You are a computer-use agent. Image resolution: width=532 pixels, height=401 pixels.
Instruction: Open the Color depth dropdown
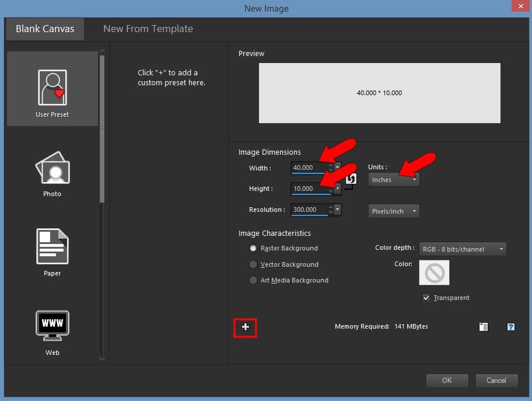463,248
